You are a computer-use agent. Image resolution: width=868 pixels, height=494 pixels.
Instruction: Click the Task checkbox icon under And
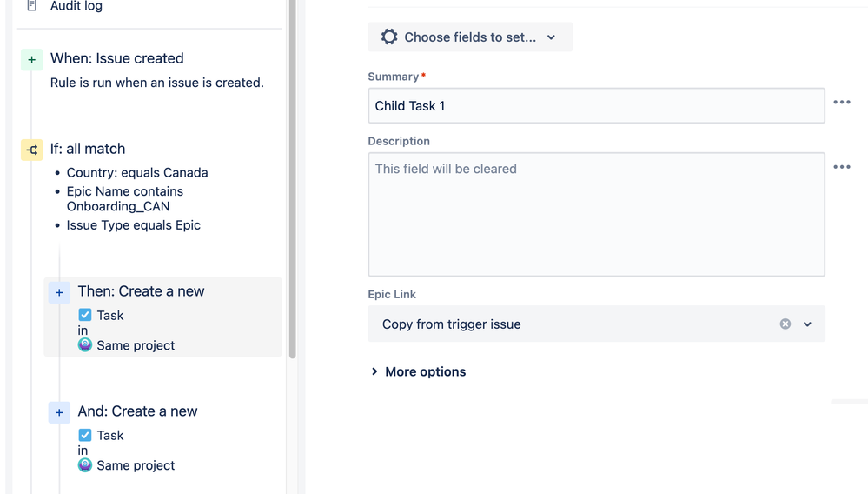pos(85,436)
